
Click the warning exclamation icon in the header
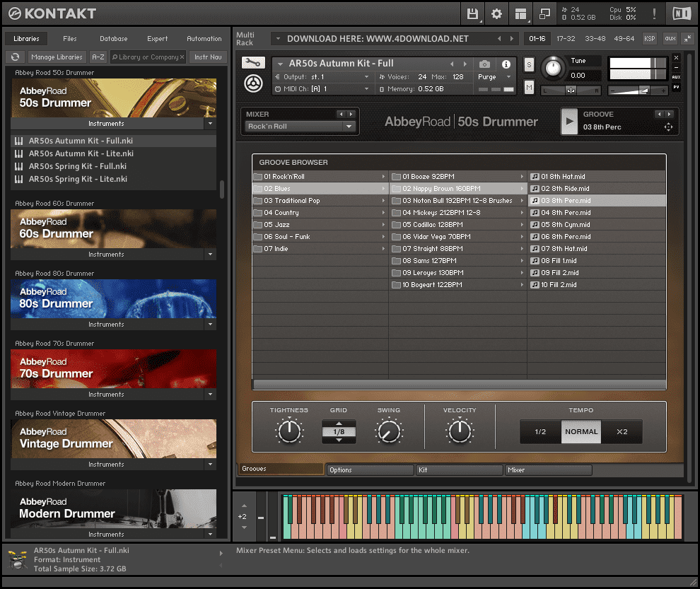tap(655, 13)
